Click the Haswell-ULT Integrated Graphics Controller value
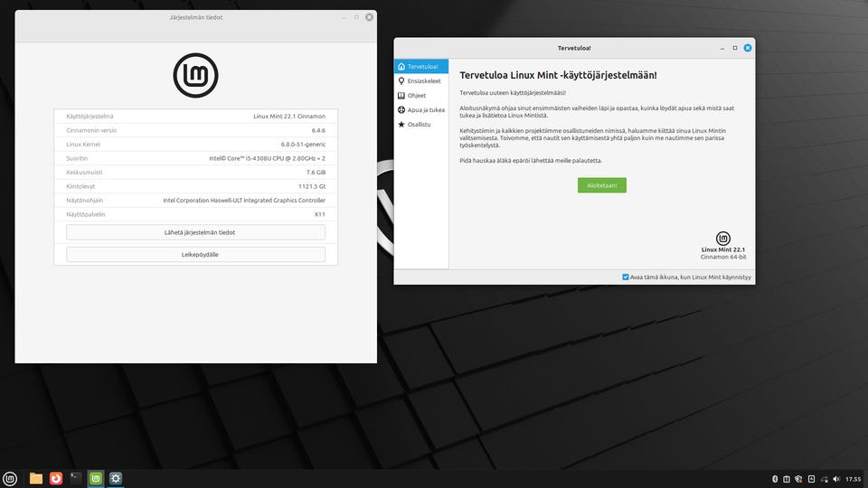 click(244, 201)
